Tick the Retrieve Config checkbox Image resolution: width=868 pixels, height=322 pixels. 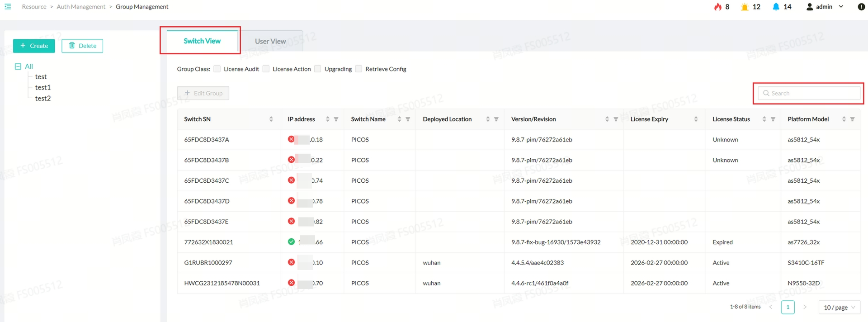click(x=359, y=69)
